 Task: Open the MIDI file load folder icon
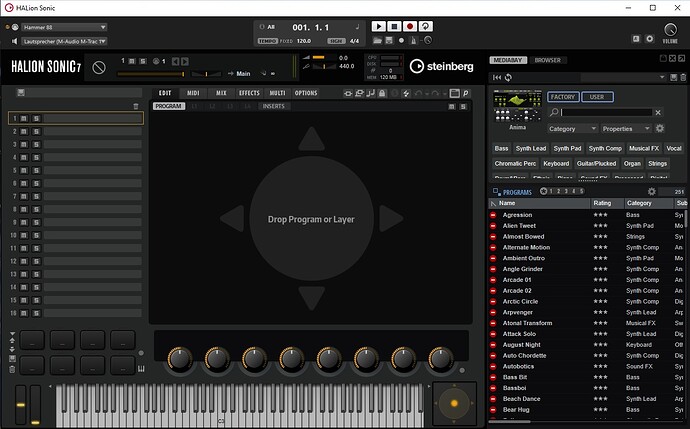tap(377, 40)
